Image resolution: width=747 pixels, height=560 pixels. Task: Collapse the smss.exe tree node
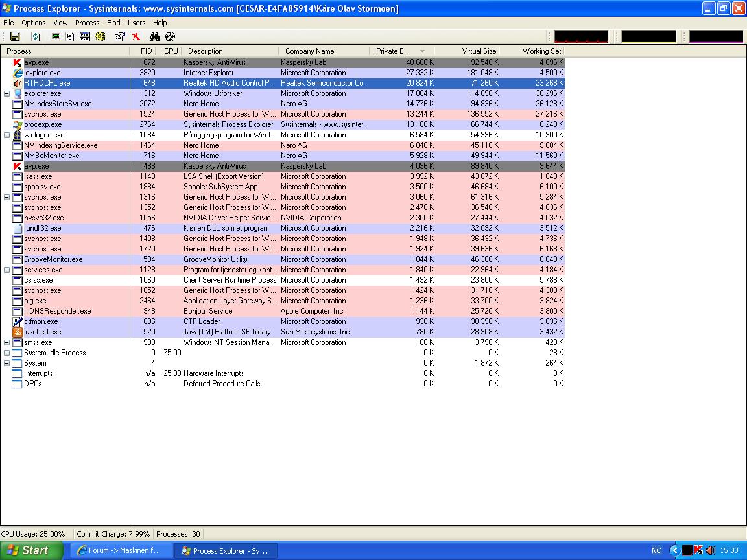click(6, 342)
